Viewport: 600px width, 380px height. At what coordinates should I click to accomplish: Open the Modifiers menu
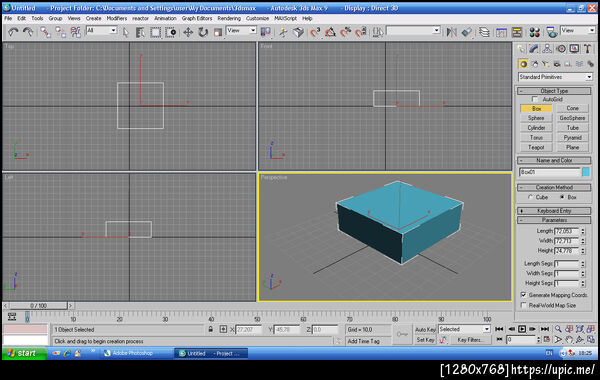[x=117, y=18]
